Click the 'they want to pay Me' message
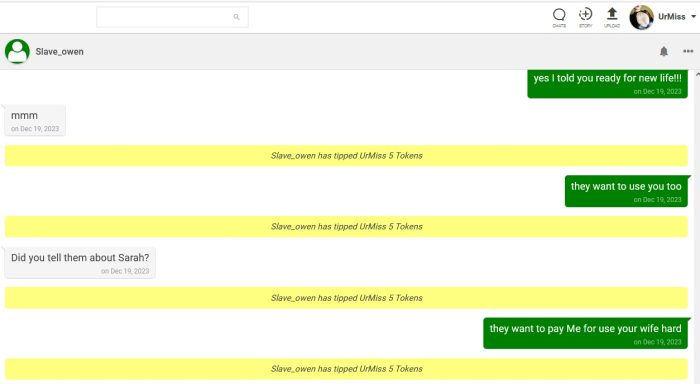The width and height of the screenshot is (700, 384). pos(585,333)
